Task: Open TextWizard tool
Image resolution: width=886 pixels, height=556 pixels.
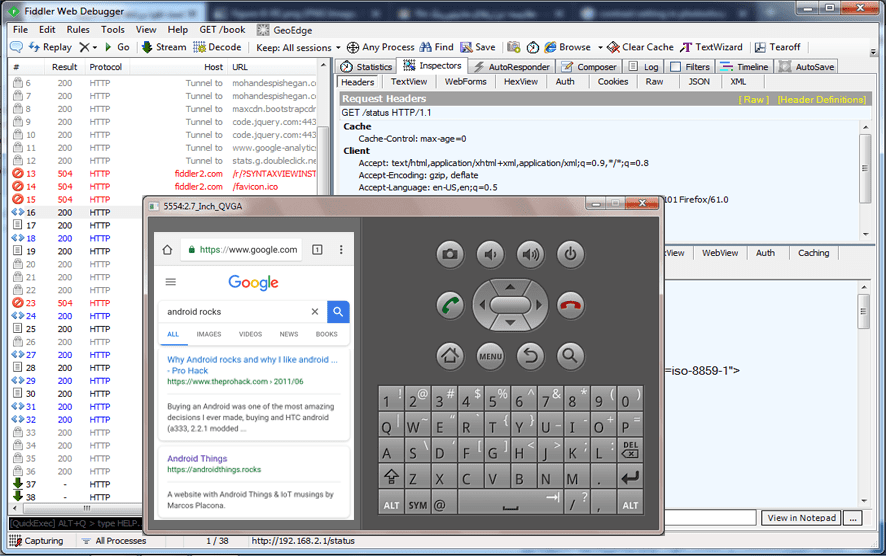Action: point(711,47)
